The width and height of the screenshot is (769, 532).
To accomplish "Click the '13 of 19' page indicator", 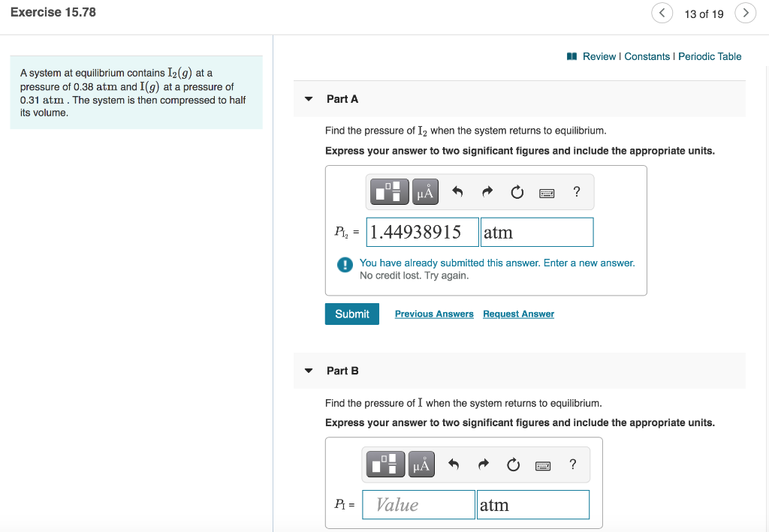I will (704, 14).
